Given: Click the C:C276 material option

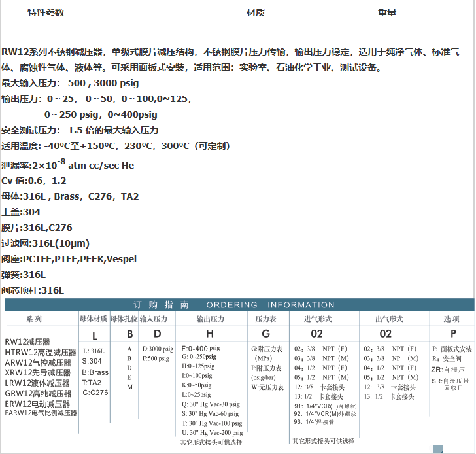Looking at the screenshot, I should coord(95,393).
